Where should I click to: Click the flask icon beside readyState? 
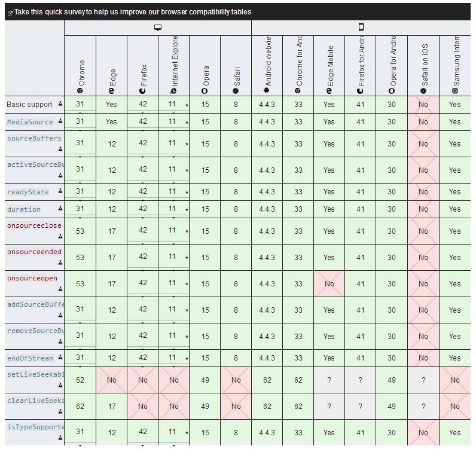point(60,191)
